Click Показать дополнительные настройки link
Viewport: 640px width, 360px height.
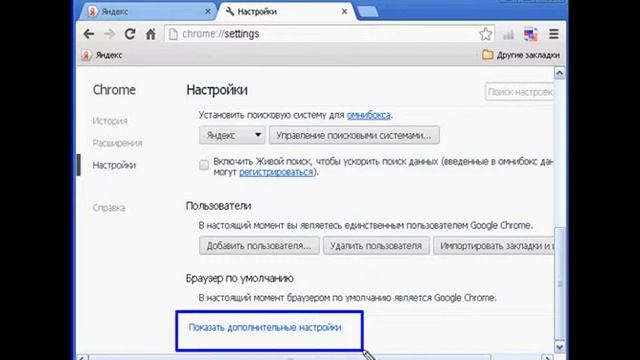[265, 327]
